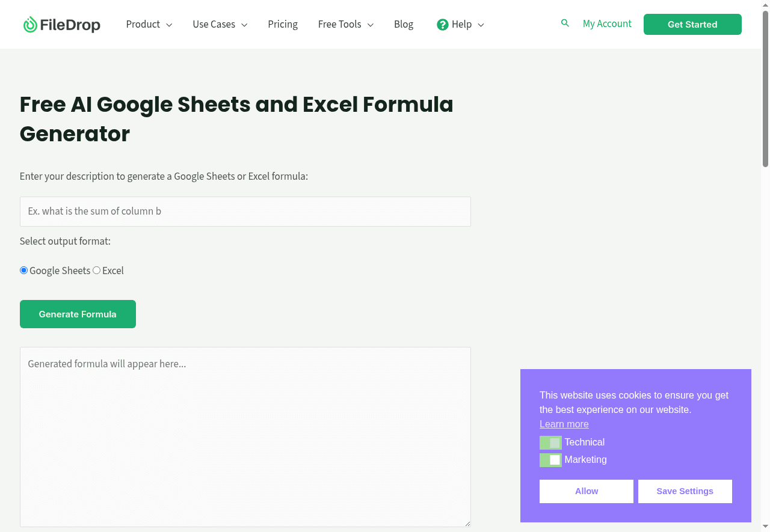Click the FileDrop logo

click(61, 25)
